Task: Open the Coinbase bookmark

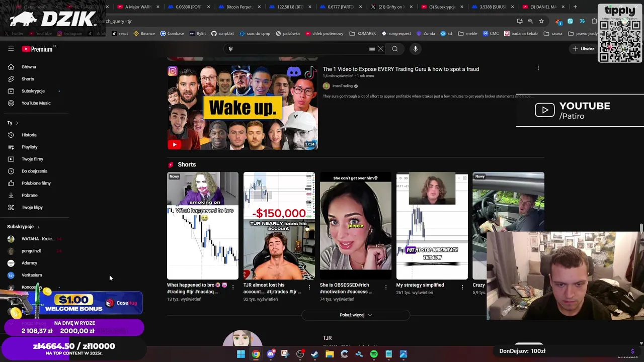Action: coord(172,33)
